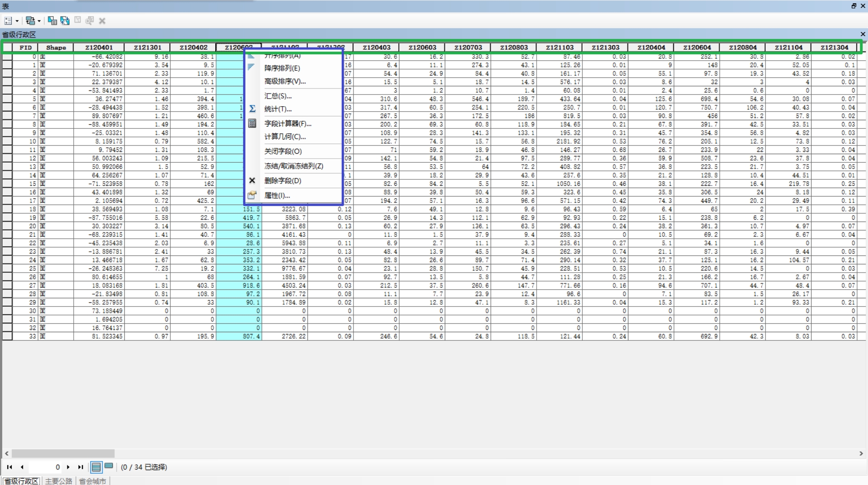Select row selector for FID 0
Viewport: 868px width, 485px height.
pos(7,57)
